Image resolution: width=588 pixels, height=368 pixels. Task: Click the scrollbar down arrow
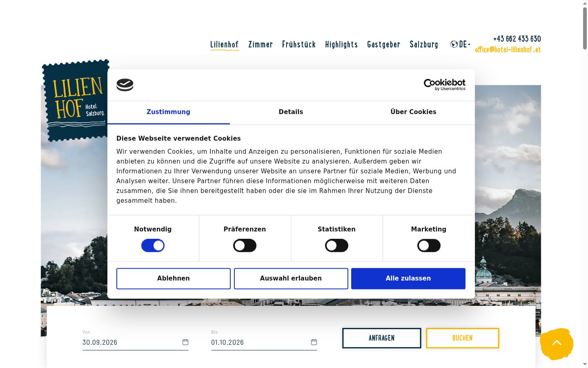585,364
